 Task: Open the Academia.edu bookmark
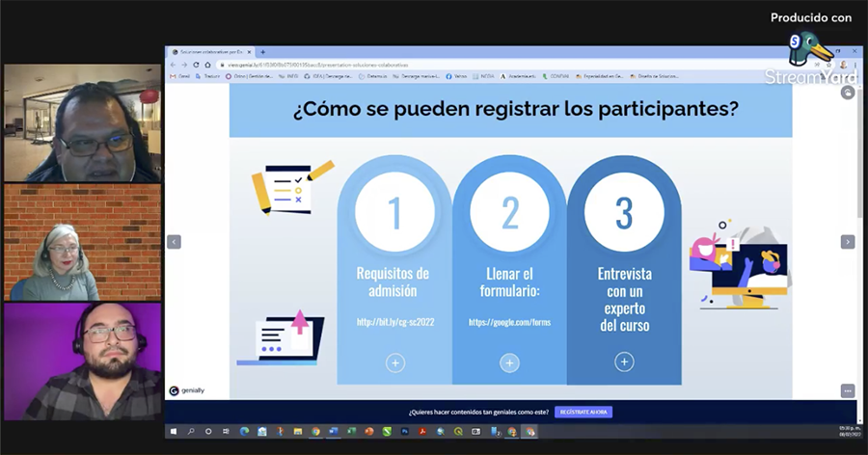(x=519, y=76)
